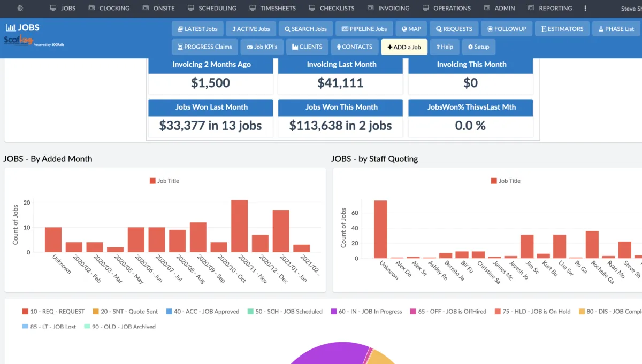642x364 pixels.
Task: Click the Jobs Won This Month header
Action: pos(341,107)
